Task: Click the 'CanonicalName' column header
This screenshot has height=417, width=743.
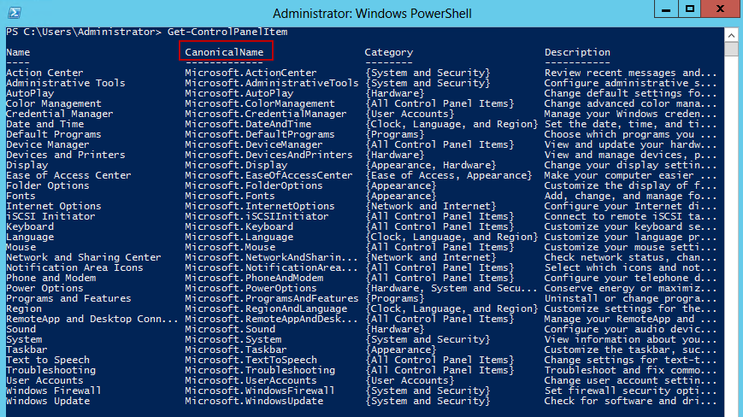Action: (224, 52)
